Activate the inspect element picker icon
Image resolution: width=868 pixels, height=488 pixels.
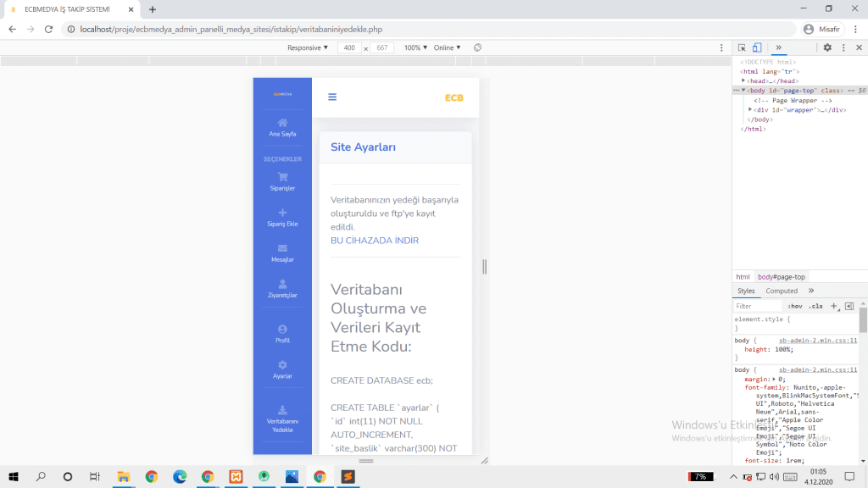742,47
